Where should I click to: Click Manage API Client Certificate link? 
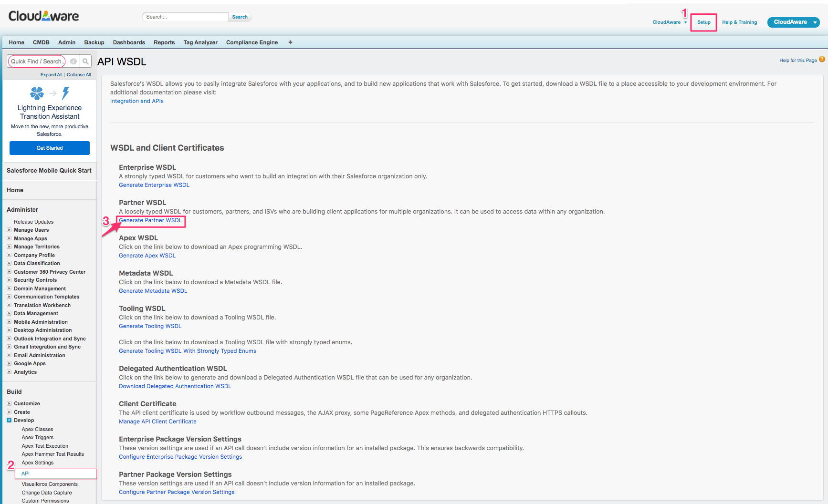157,422
